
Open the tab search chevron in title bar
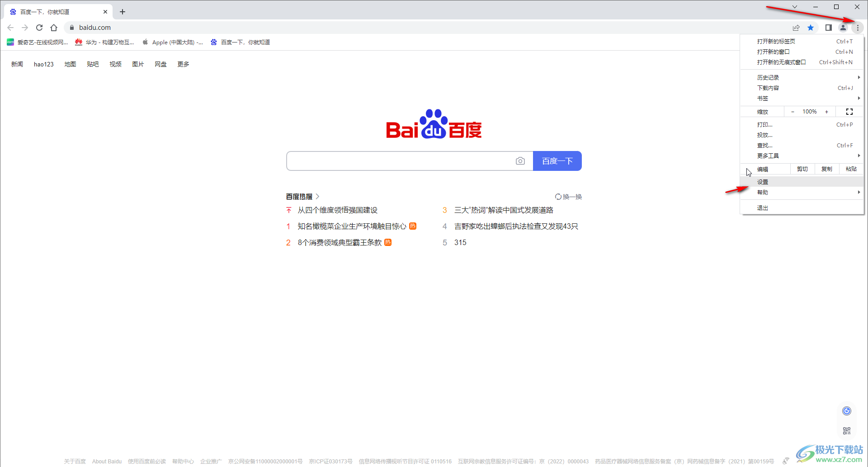[x=794, y=7]
